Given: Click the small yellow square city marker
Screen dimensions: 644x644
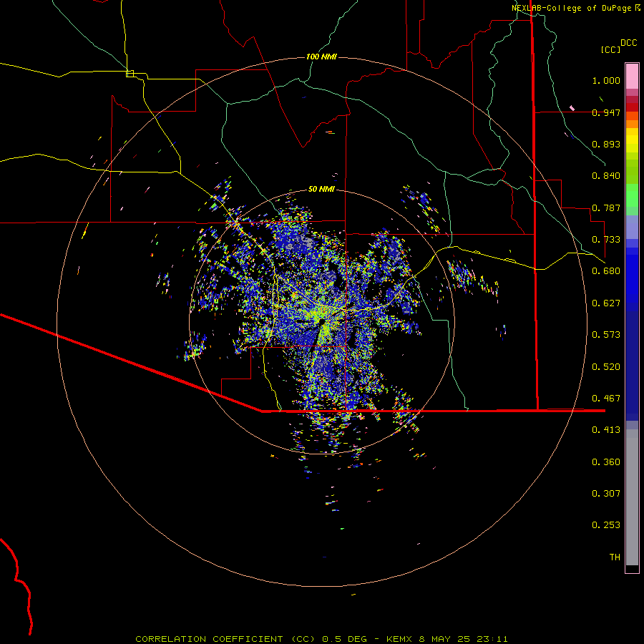Looking at the screenshot, I should point(130,74).
